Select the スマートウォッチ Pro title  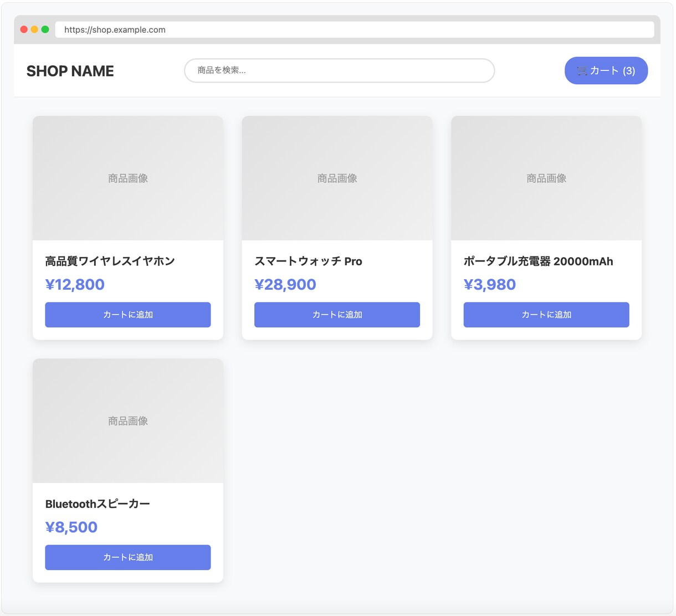tap(308, 261)
